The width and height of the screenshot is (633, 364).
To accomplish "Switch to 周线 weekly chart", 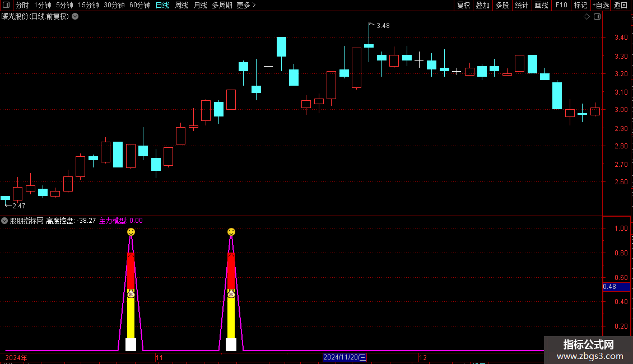I will pos(181,5).
